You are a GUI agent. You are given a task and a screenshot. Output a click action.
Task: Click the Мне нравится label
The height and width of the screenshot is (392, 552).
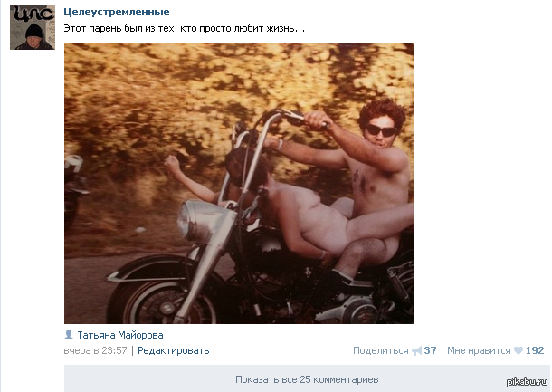(479, 350)
